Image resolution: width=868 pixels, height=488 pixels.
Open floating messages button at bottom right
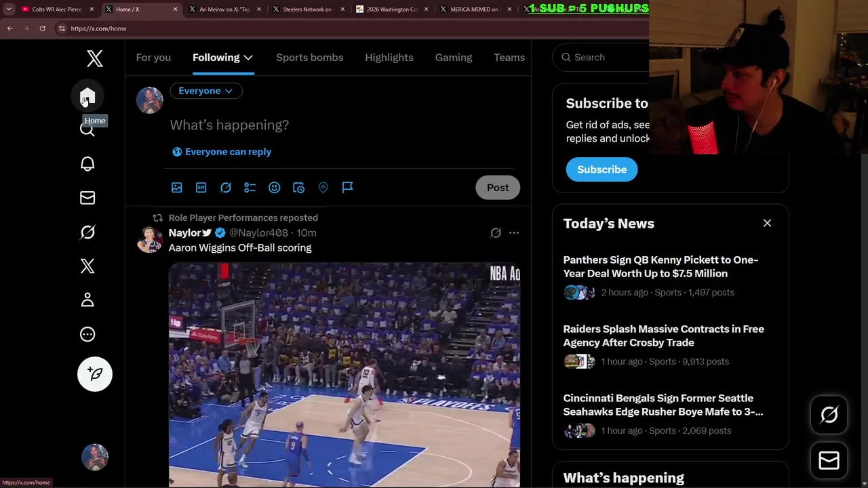(829, 461)
